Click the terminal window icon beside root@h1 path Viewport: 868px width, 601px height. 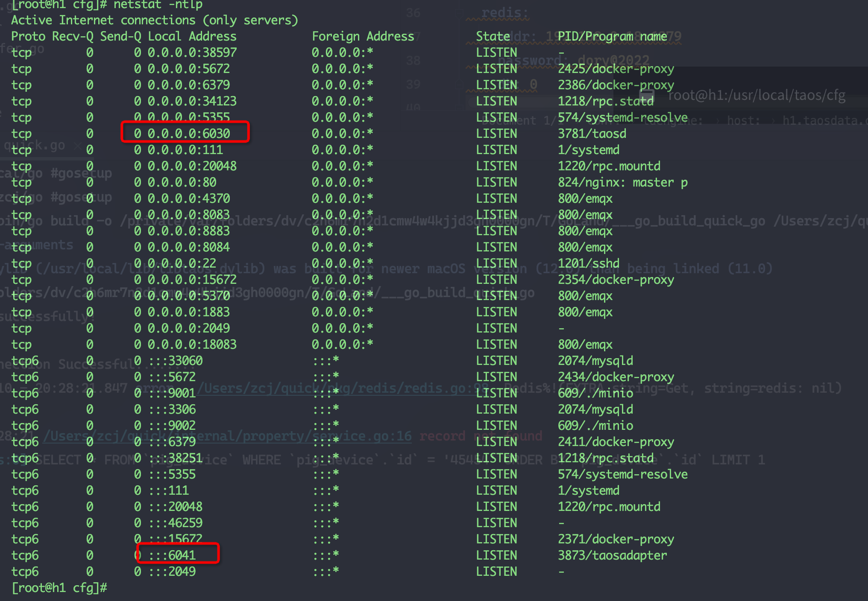click(646, 95)
